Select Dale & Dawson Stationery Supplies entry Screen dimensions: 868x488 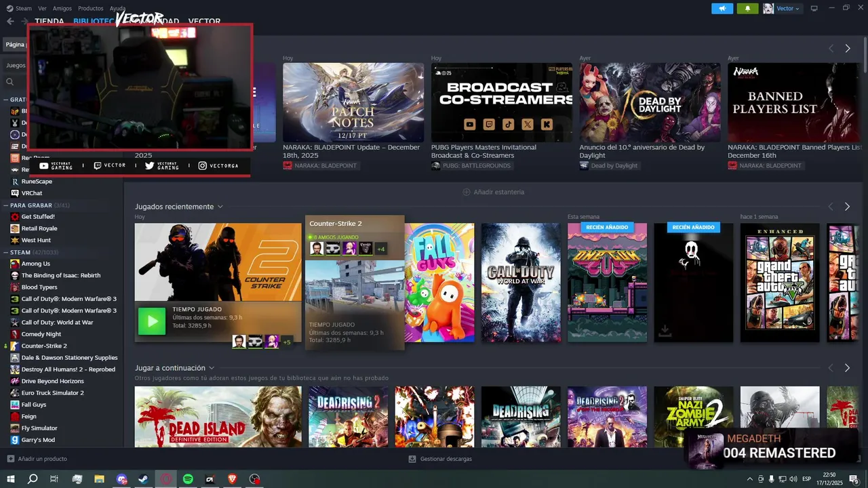coord(69,358)
